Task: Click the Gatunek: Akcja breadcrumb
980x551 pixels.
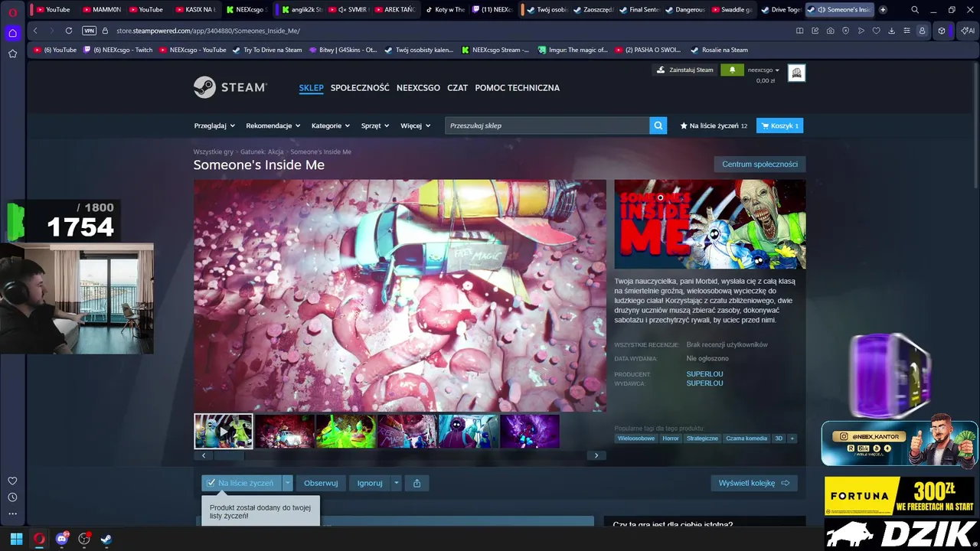Action: [x=262, y=152]
